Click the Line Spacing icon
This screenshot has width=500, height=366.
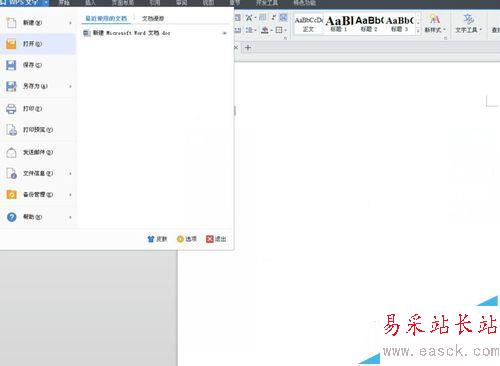coord(249,30)
